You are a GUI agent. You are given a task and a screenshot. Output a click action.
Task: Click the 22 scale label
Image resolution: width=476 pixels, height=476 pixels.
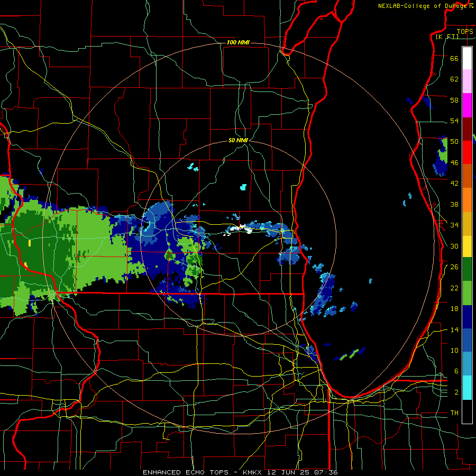(454, 288)
